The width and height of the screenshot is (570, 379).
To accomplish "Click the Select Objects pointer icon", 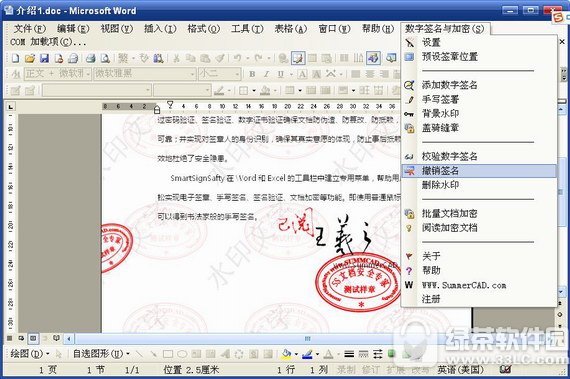I will click(x=59, y=354).
